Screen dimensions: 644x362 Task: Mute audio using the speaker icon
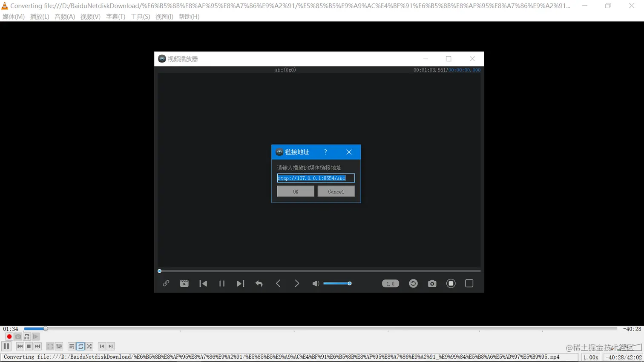point(316,284)
